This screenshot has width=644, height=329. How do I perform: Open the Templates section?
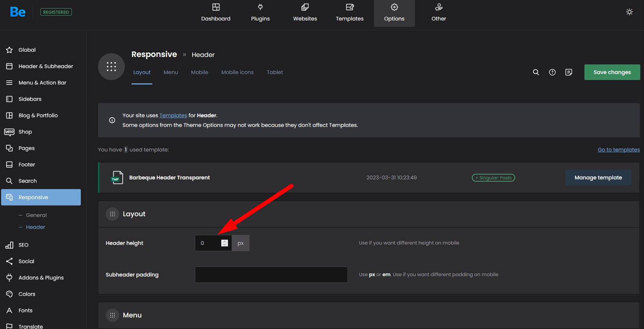click(350, 13)
